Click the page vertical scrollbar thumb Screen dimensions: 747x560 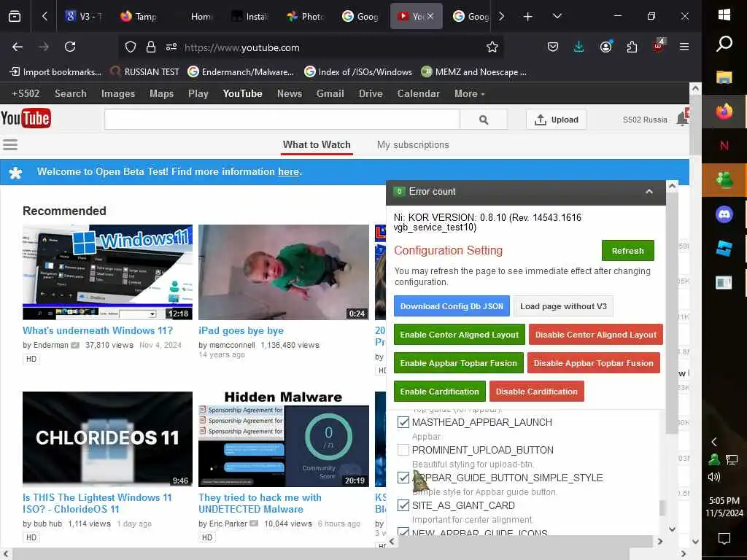click(695, 125)
